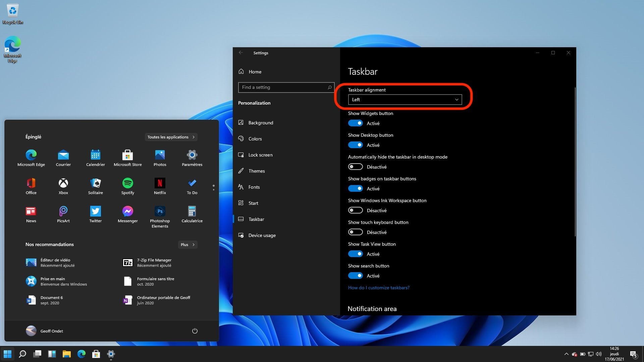This screenshot has width=644, height=362.
Task: Toggle off Show Task View button
Action: point(355,254)
